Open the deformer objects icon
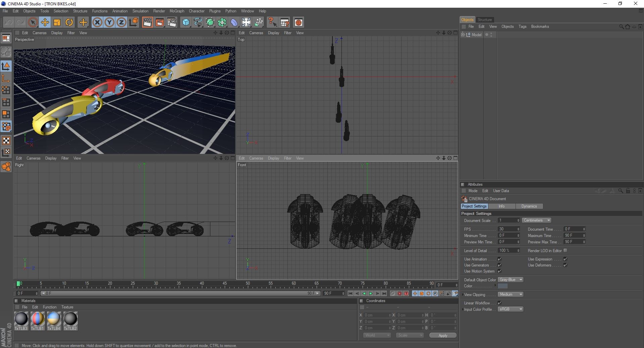The image size is (644, 348). click(234, 22)
